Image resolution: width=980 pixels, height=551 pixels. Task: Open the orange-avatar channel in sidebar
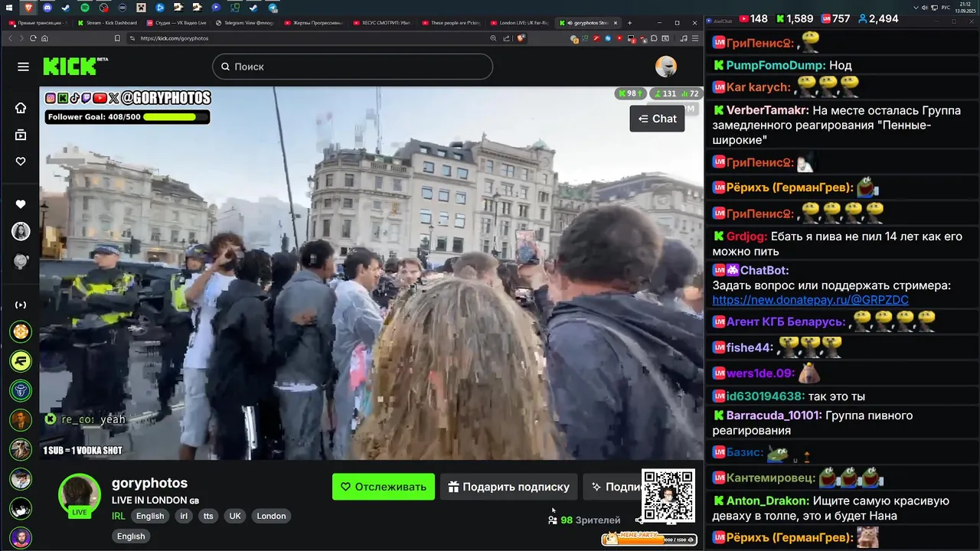[x=21, y=331]
